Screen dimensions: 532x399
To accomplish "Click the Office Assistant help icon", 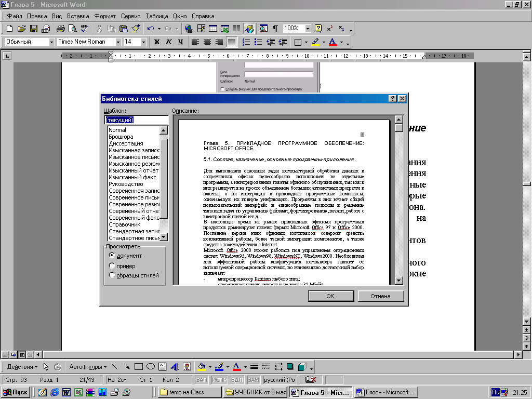I will click(x=318, y=29).
